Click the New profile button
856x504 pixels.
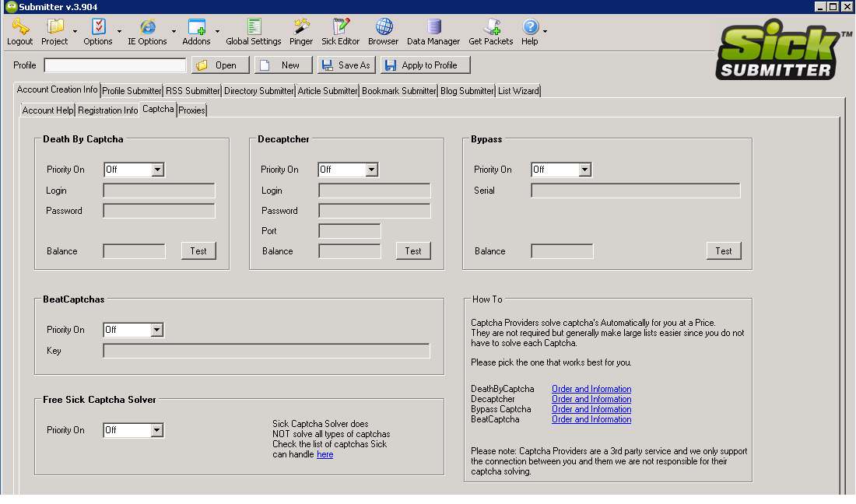click(283, 65)
